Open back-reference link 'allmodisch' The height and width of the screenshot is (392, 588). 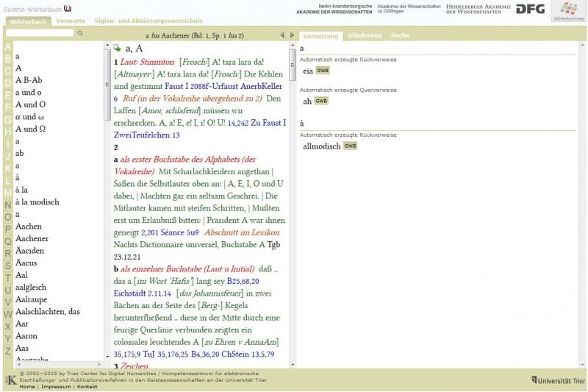322,146
